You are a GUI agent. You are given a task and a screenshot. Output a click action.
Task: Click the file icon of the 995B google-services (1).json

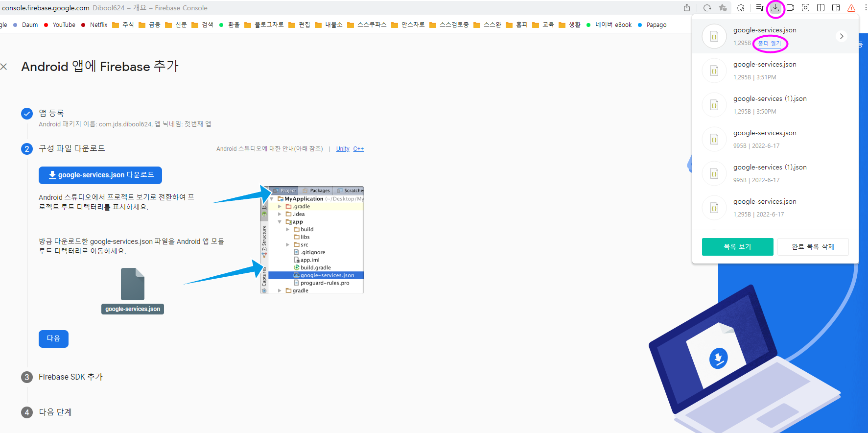714,173
